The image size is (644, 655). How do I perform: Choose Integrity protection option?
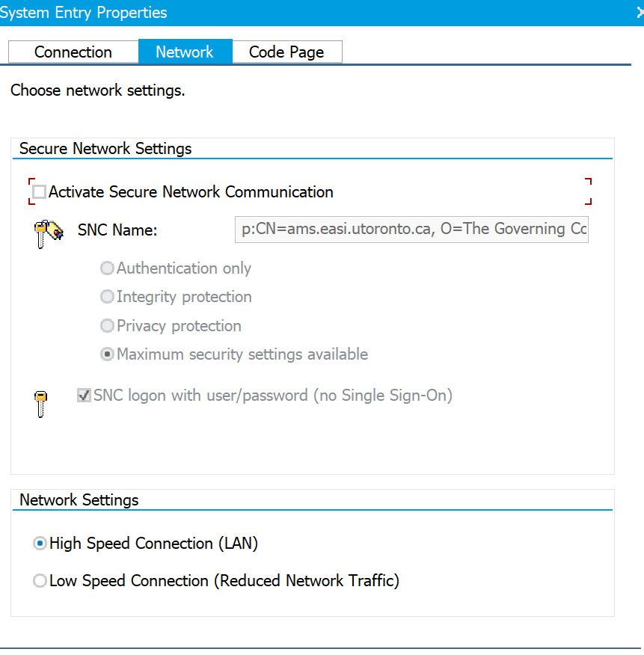click(x=108, y=297)
